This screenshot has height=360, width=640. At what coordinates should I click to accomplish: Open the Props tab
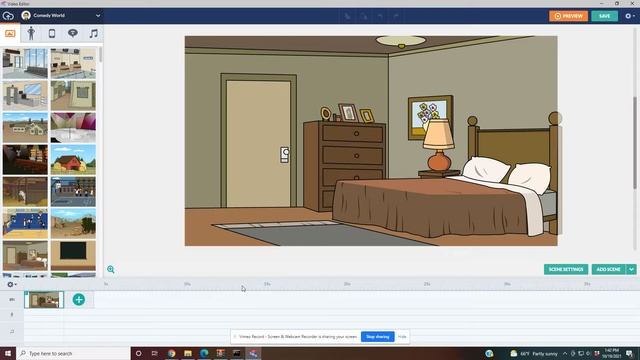(x=52, y=33)
